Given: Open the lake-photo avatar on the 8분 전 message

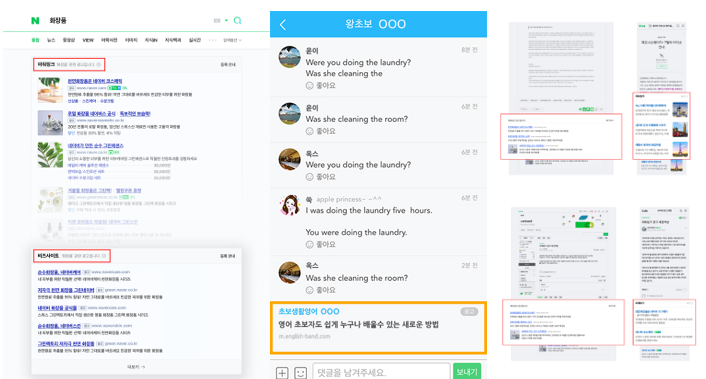Looking at the screenshot, I should 290,57.
